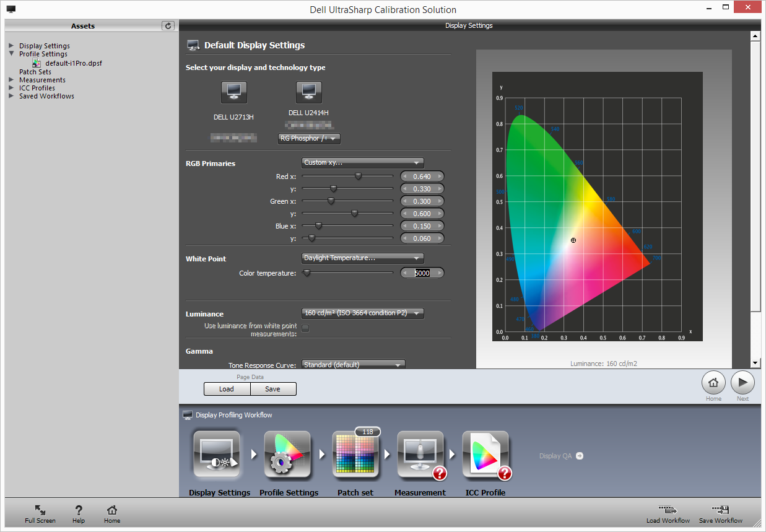
Task: Collapse the Profile Settings tree node
Action: coord(12,54)
